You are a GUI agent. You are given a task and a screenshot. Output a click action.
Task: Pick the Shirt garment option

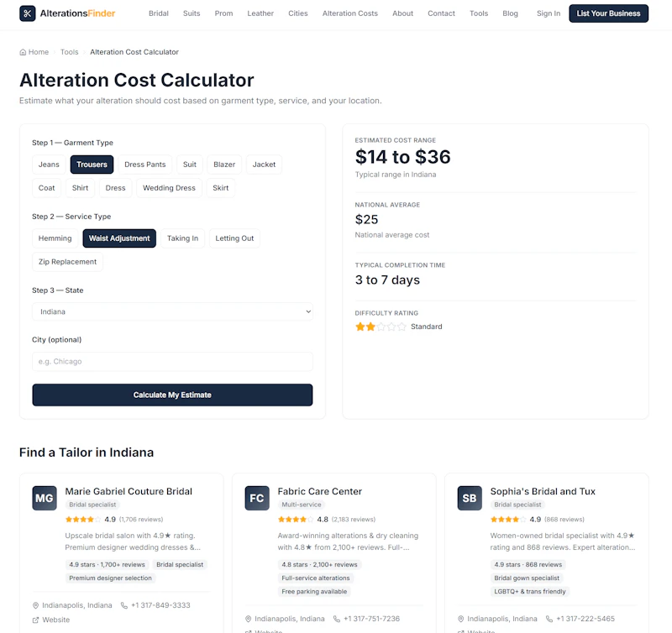tap(80, 188)
